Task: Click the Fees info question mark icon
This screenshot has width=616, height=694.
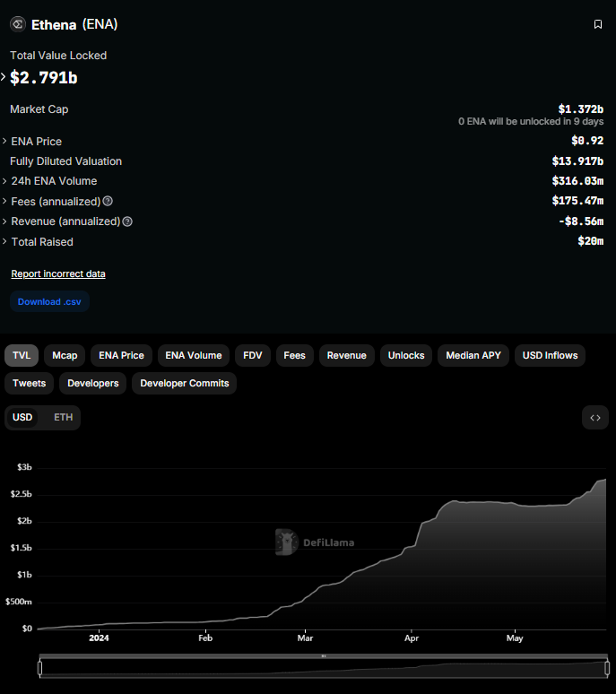Action: (108, 202)
